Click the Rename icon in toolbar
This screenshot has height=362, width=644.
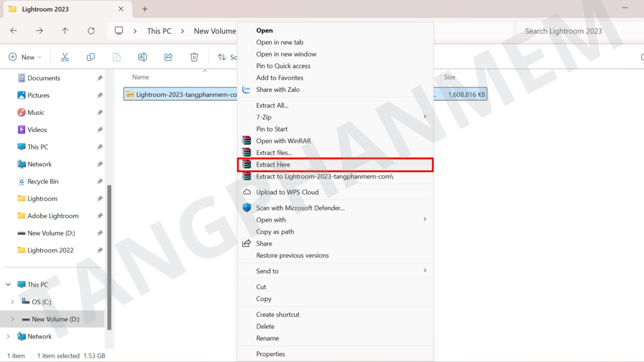coord(142,57)
